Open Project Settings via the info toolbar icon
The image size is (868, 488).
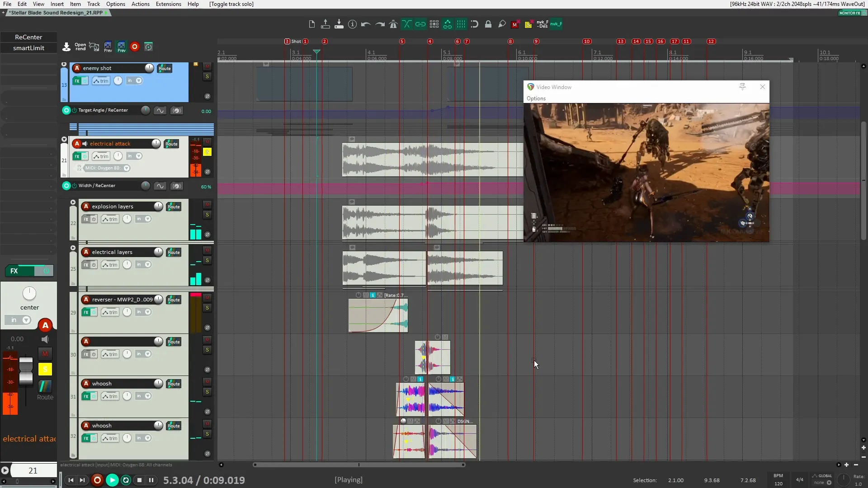[352, 24]
